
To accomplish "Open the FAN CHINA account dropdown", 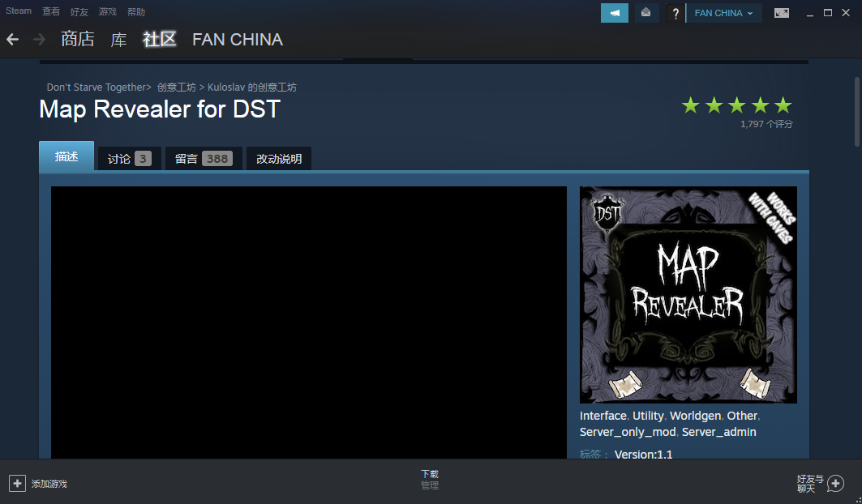I will 724,13.
